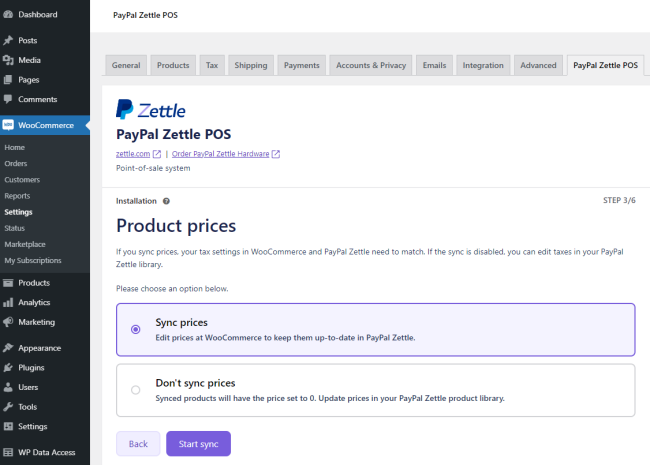The image size is (650, 465).
Task: Select the Sync prices radio option
Action: coord(136,329)
